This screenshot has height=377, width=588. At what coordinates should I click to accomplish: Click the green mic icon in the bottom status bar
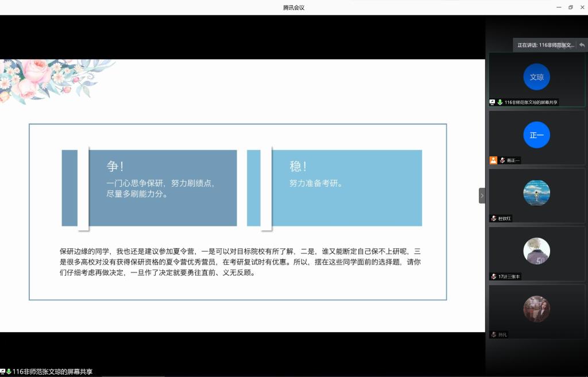tap(10, 372)
